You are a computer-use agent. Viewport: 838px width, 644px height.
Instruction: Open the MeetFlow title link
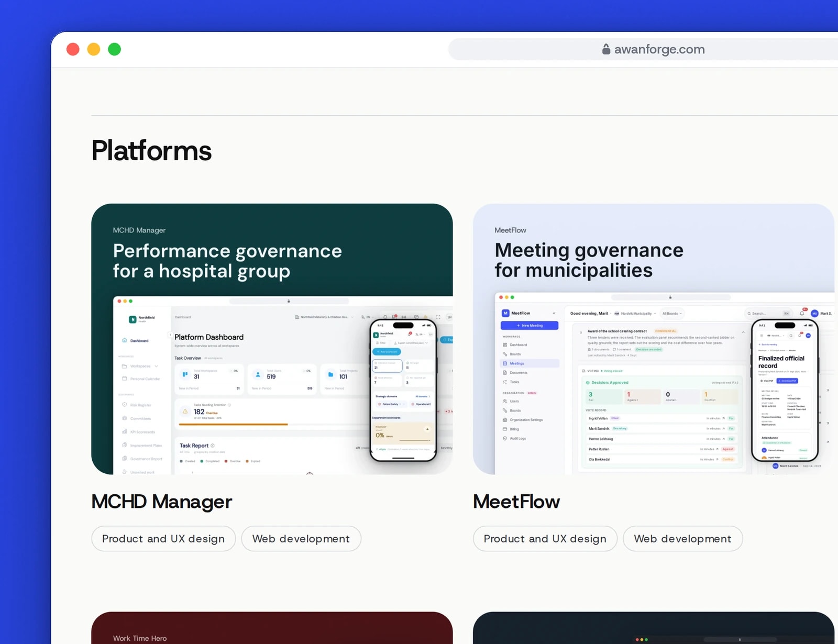point(516,502)
